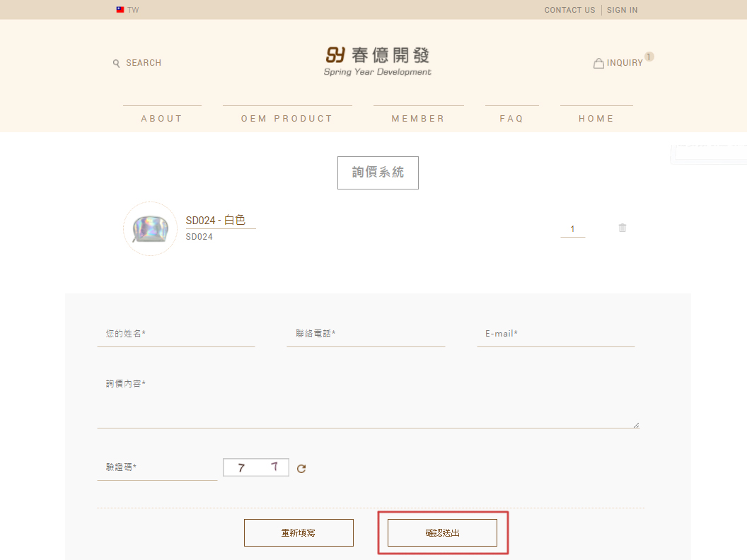Click the SD024 product thumbnail

150,228
